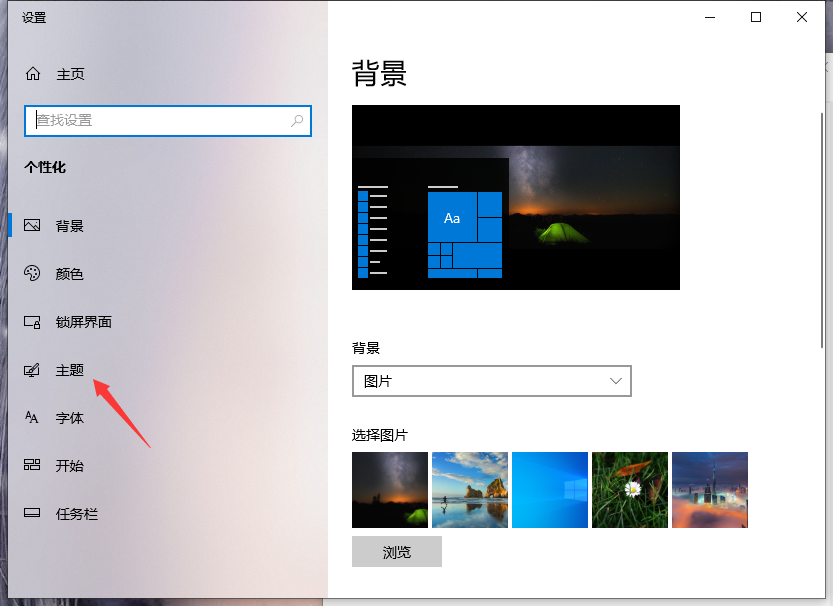Select the night camping tent wallpaper thumbnail
The image size is (833, 606).
[390, 490]
